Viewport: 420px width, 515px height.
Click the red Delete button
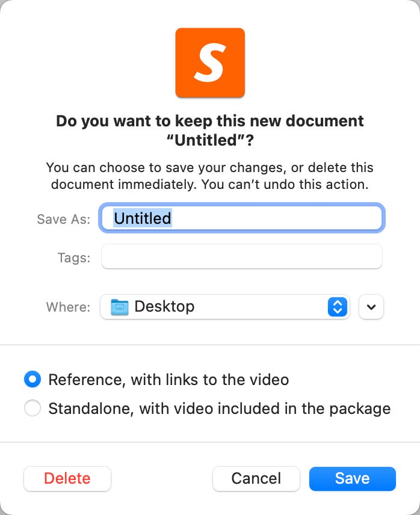point(67,478)
